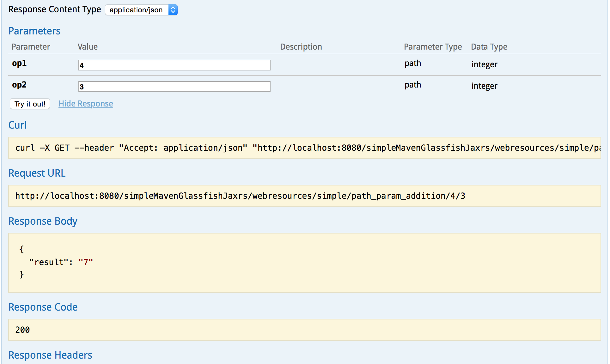
Task: Click the integer Data Type label for op1
Action: pyautogui.click(x=484, y=64)
